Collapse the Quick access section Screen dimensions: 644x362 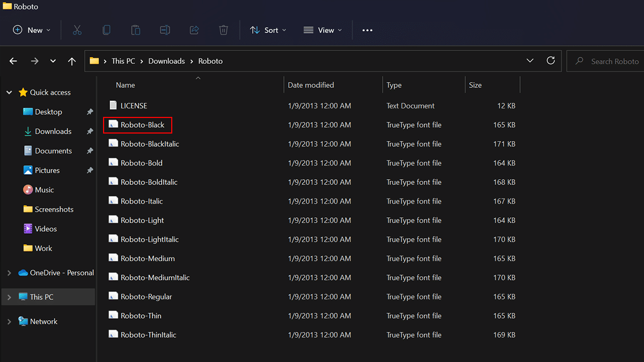9,93
